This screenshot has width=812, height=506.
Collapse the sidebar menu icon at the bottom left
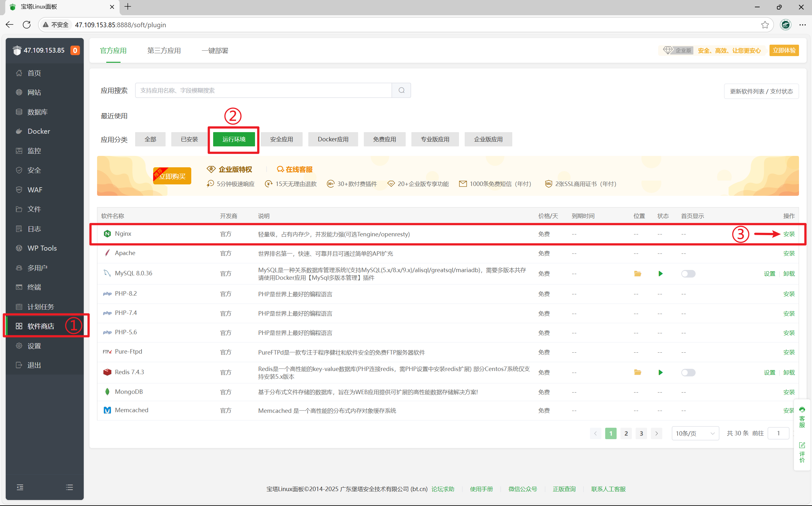(20, 487)
